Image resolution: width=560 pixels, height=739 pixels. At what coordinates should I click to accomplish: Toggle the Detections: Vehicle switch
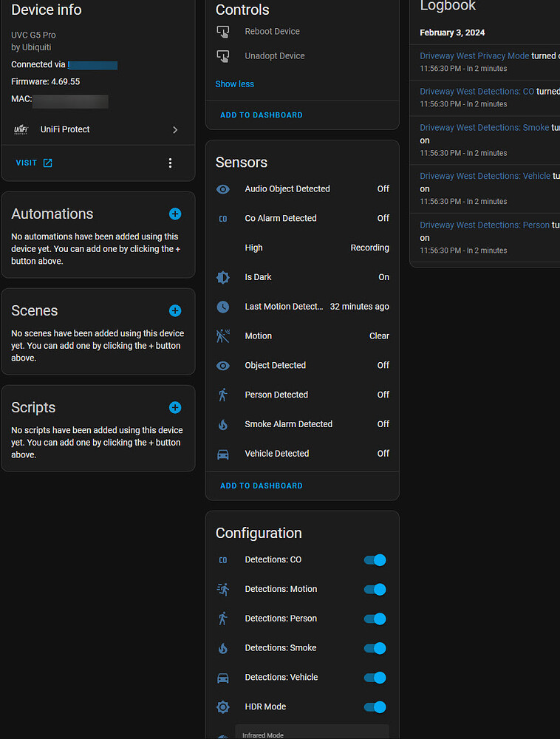375,677
